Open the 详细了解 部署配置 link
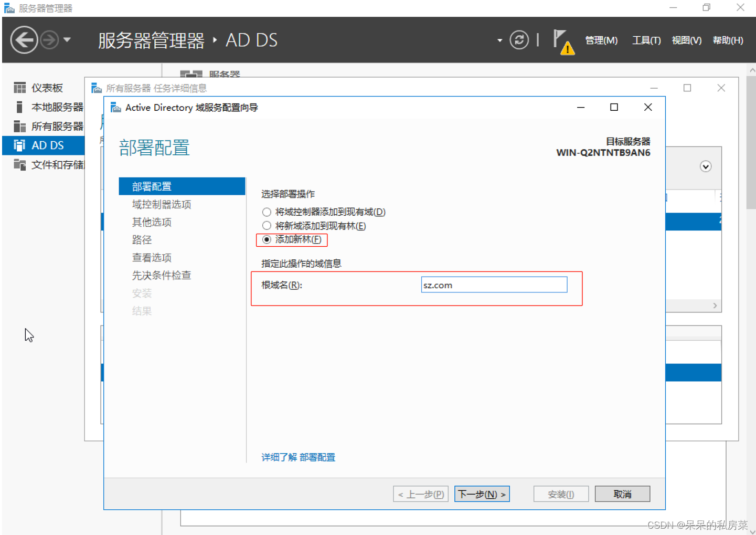 coord(298,457)
